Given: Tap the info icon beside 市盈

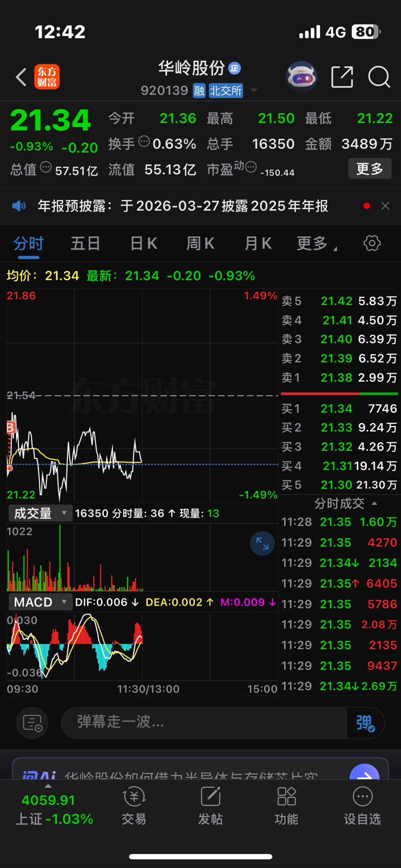Looking at the screenshot, I should [251, 168].
